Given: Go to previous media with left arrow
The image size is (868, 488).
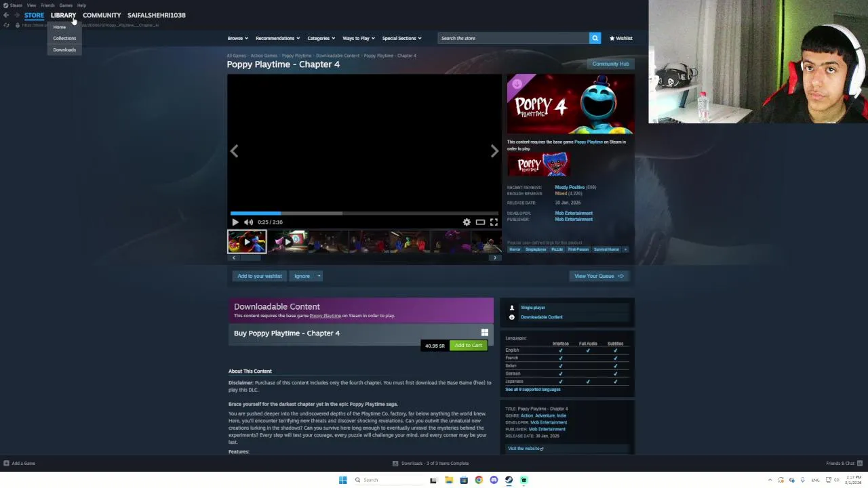Looking at the screenshot, I should [x=234, y=151].
